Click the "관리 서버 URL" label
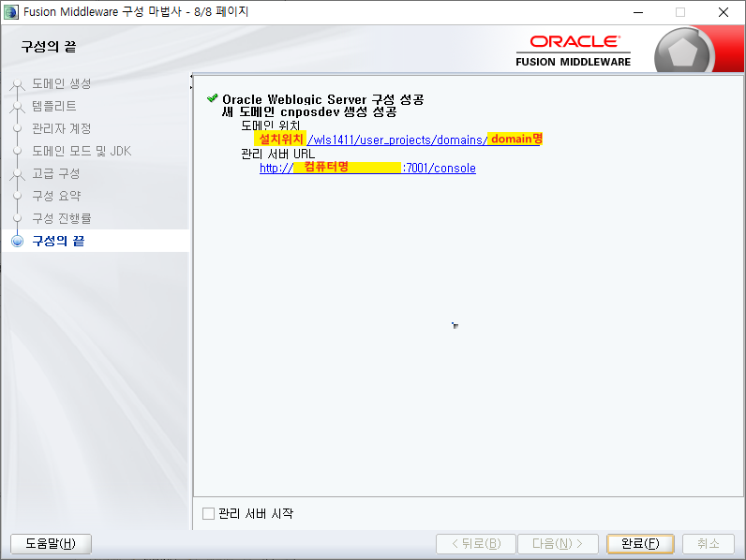746x560 pixels. (x=277, y=154)
